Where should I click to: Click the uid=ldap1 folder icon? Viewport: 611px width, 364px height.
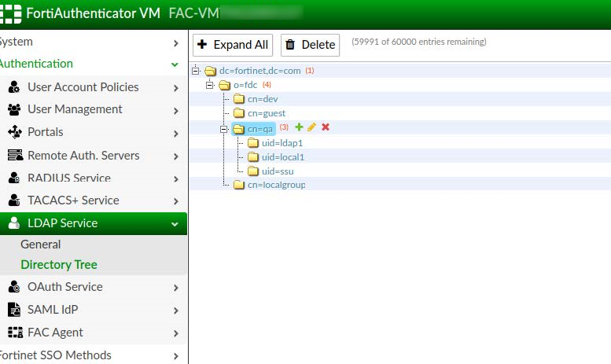click(253, 143)
